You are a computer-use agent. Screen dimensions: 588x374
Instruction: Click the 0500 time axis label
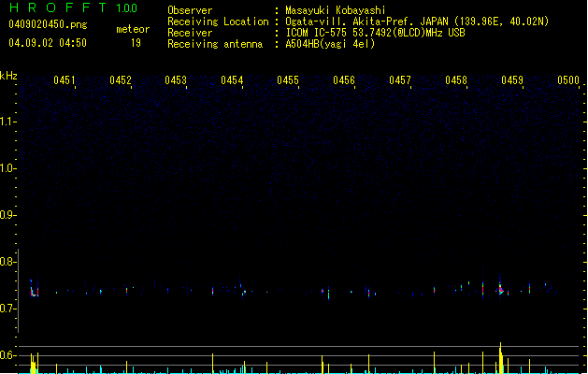point(568,80)
